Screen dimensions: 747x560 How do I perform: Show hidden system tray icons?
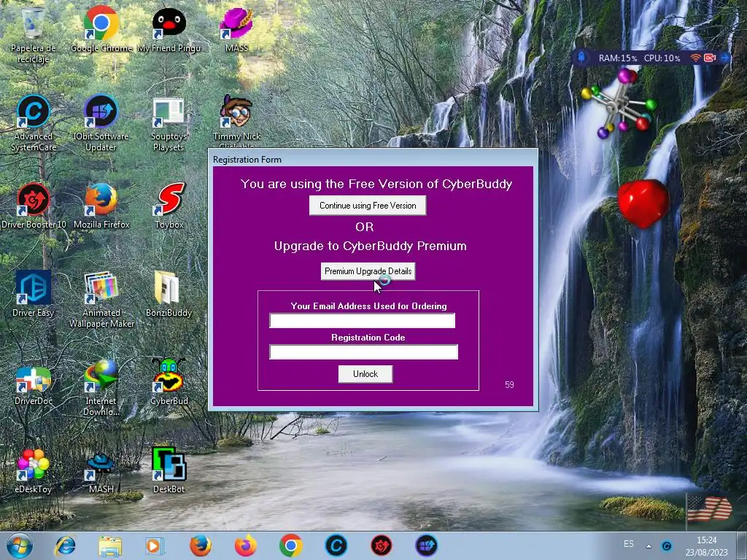click(649, 546)
